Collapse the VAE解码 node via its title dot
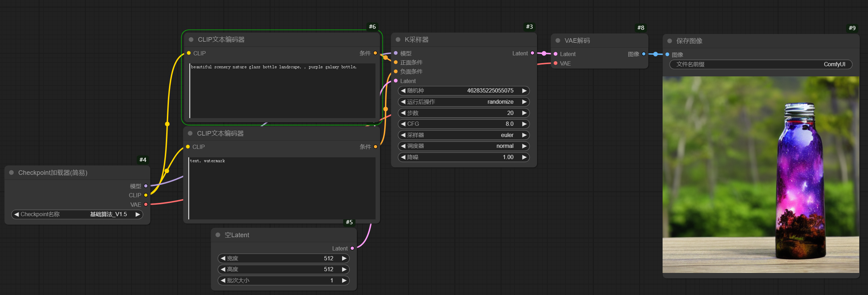The width and height of the screenshot is (868, 295). tap(558, 41)
